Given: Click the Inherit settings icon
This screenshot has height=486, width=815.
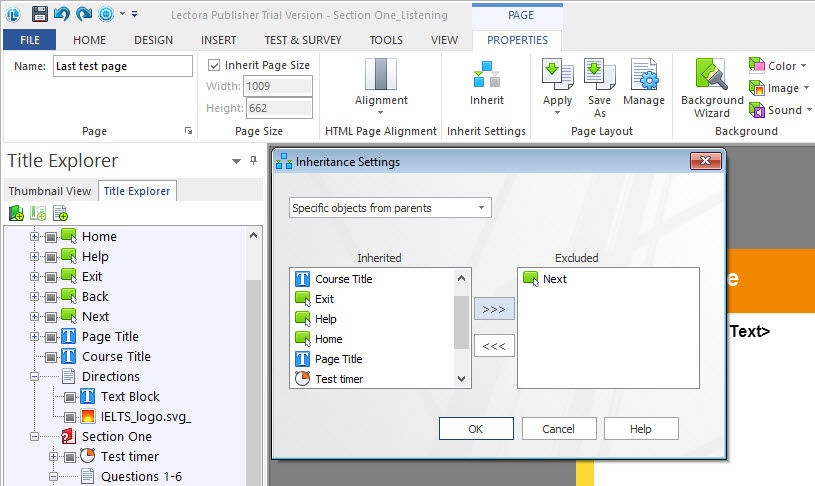Looking at the screenshot, I should pyautogui.click(x=487, y=74).
